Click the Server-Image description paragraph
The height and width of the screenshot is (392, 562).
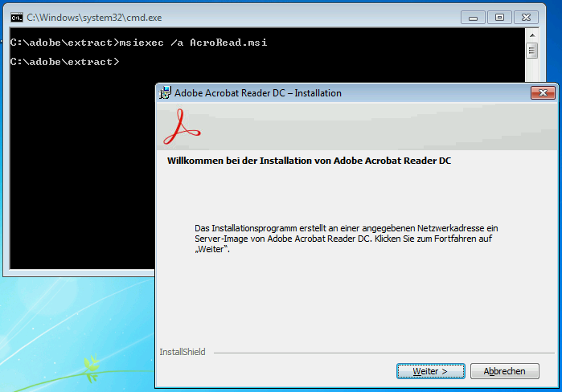347,239
